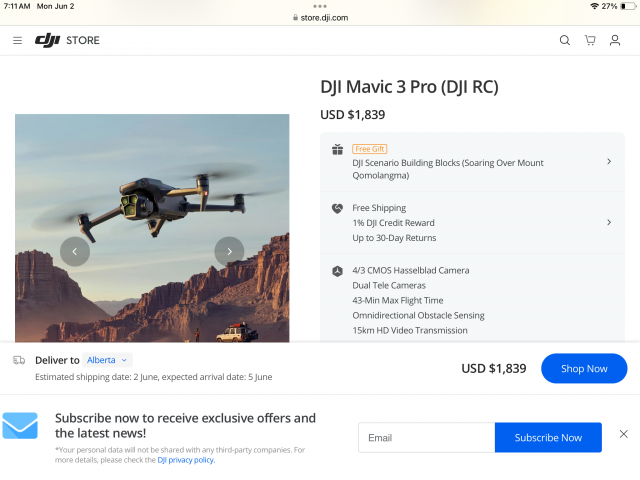Focus the Email input field
The width and height of the screenshot is (640, 480).
pos(427,438)
